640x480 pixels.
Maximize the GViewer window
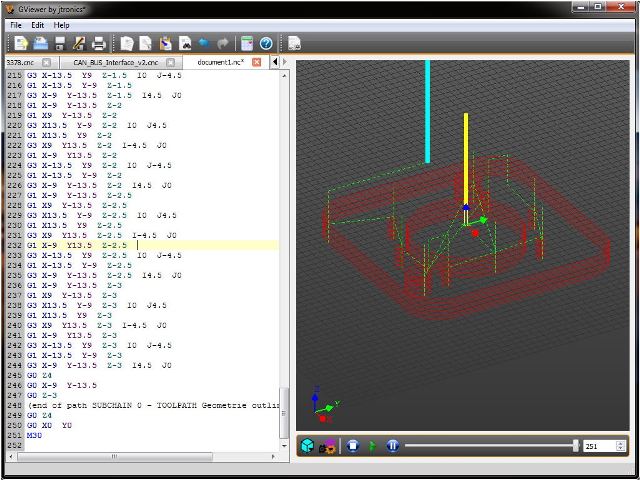click(x=598, y=7)
